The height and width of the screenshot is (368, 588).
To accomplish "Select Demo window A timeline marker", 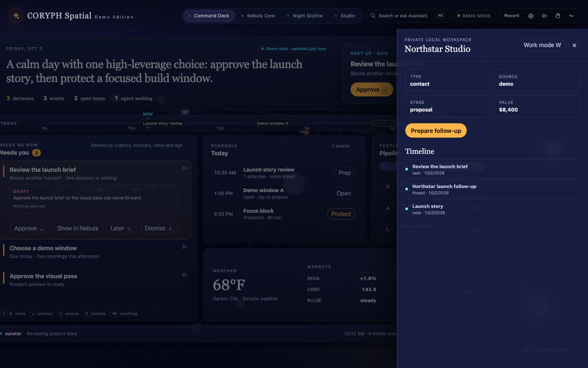I will click(x=273, y=123).
